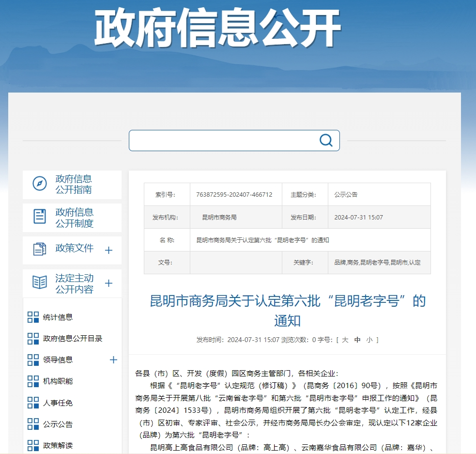476x454 pixels.
Task: Open the 人事任免 link
Action: tap(58, 403)
